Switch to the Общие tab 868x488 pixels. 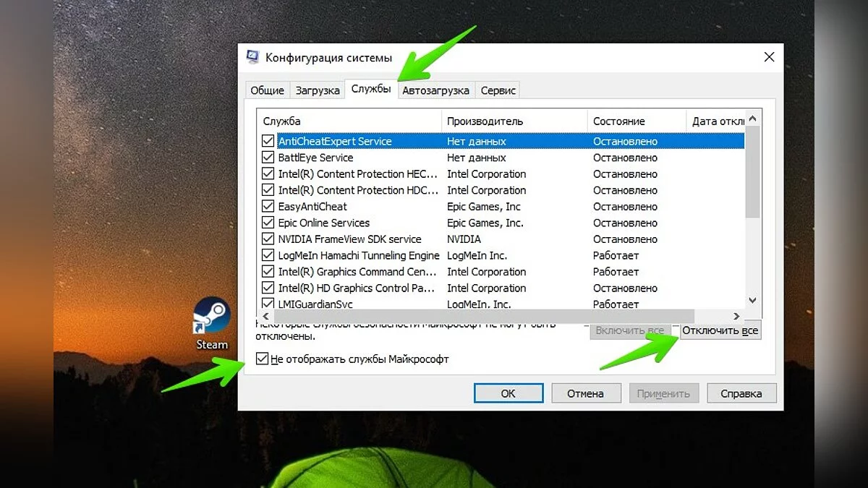coord(267,90)
